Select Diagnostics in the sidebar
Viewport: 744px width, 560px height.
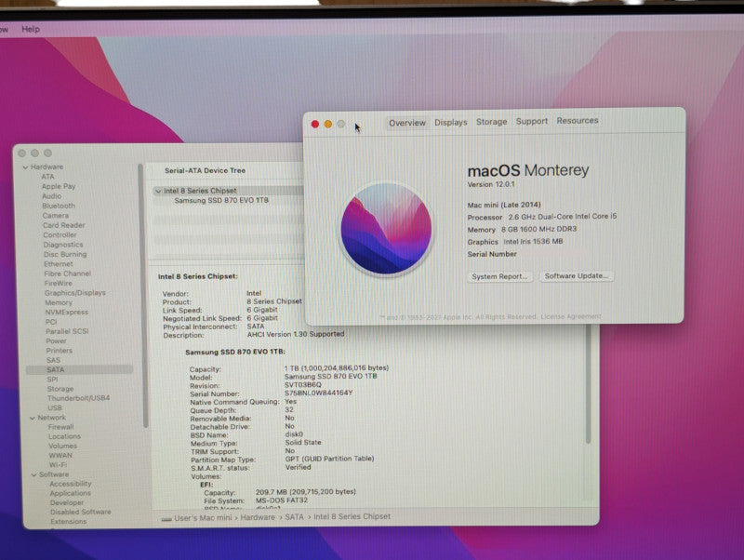pyautogui.click(x=63, y=245)
